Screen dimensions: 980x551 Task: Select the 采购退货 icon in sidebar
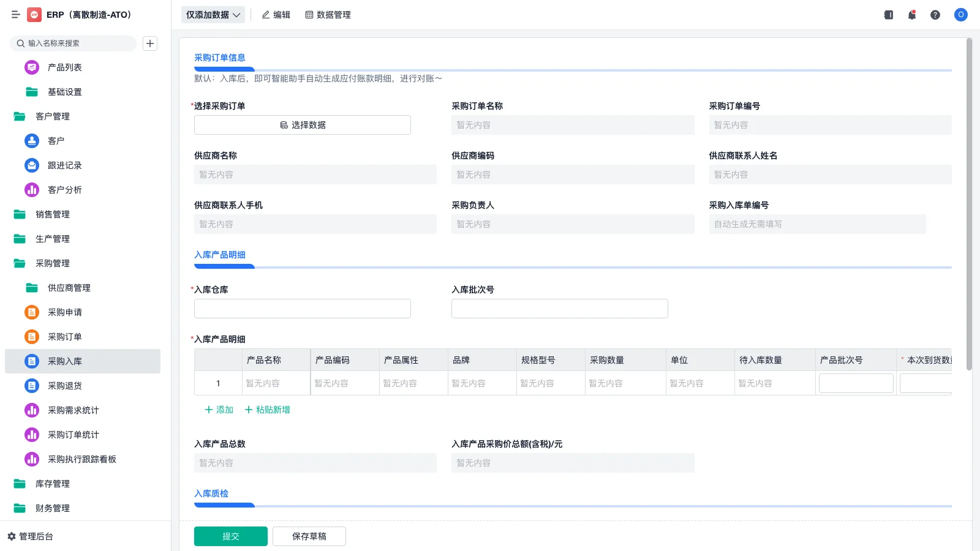tap(31, 386)
